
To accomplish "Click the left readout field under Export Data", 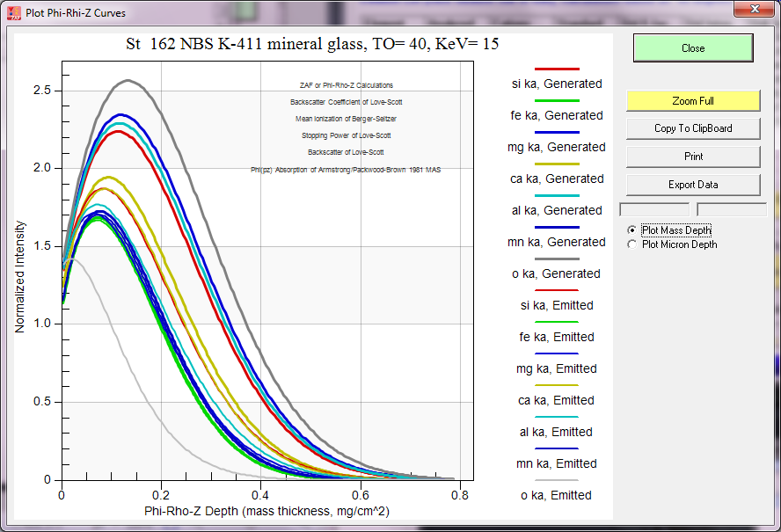I will coord(655,209).
